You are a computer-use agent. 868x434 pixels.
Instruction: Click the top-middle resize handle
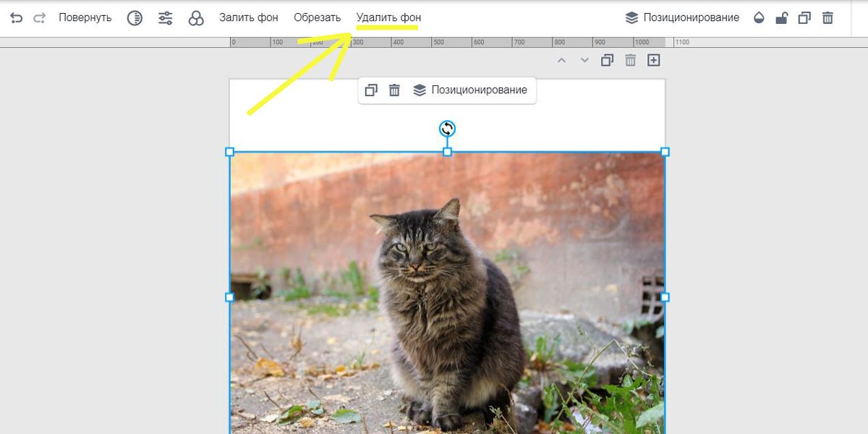tap(447, 152)
